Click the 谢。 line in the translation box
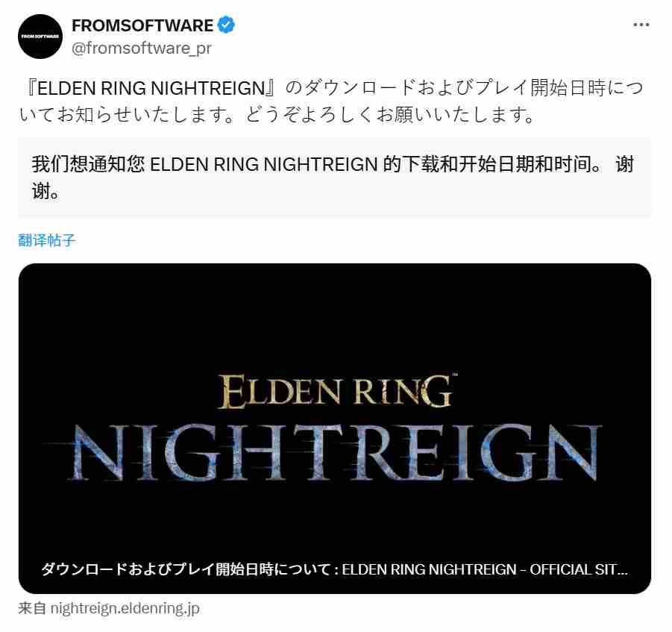 click(x=45, y=190)
